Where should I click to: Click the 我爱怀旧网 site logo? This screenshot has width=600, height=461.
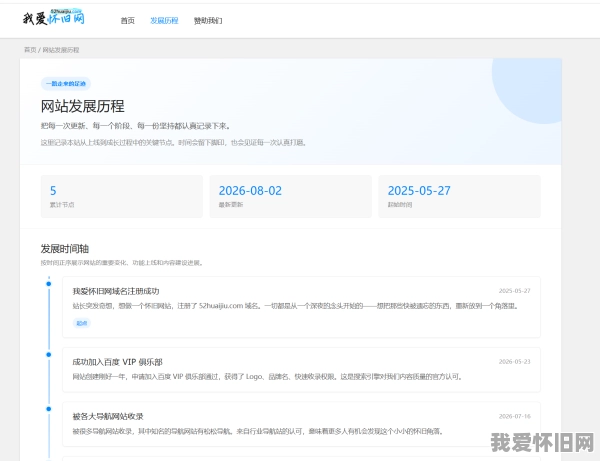54,17
